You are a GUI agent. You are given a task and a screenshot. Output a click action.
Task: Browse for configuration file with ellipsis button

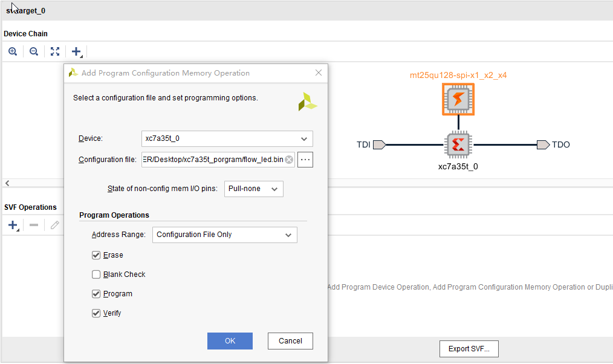coord(305,160)
